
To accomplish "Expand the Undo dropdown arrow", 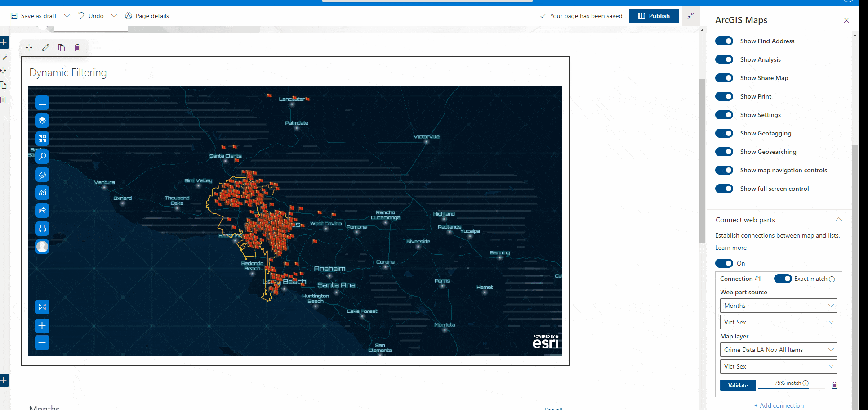I will 114,16.
